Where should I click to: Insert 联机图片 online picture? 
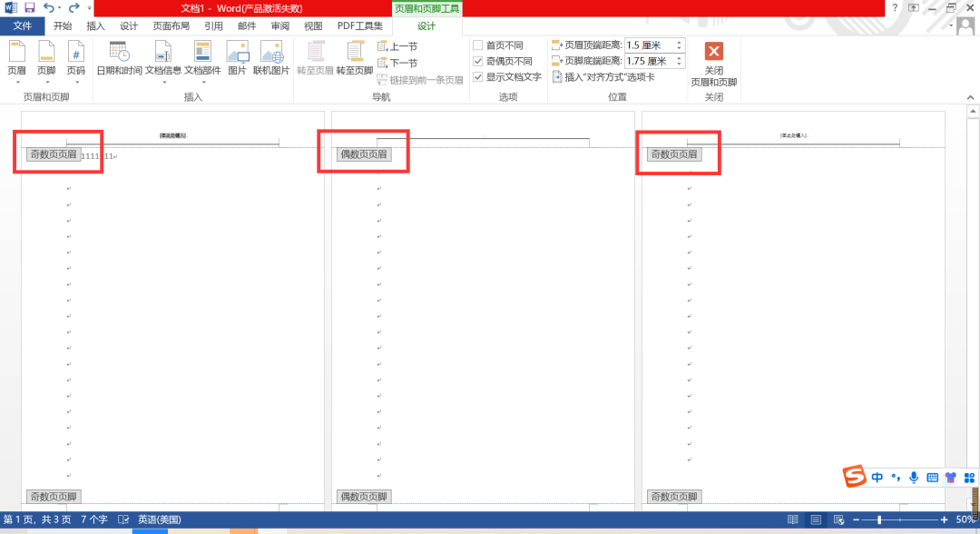pos(271,59)
